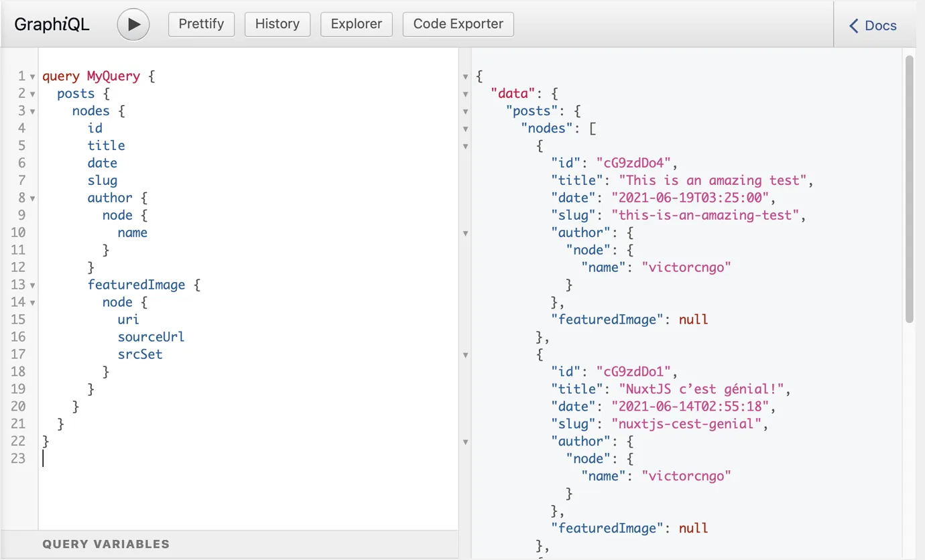Collapse the "nodes" array in results

tap(466, 129)
